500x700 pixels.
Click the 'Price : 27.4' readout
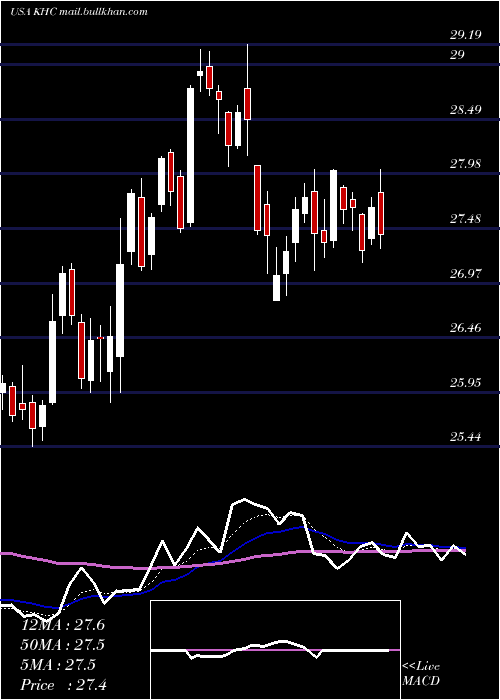[63, 685]
